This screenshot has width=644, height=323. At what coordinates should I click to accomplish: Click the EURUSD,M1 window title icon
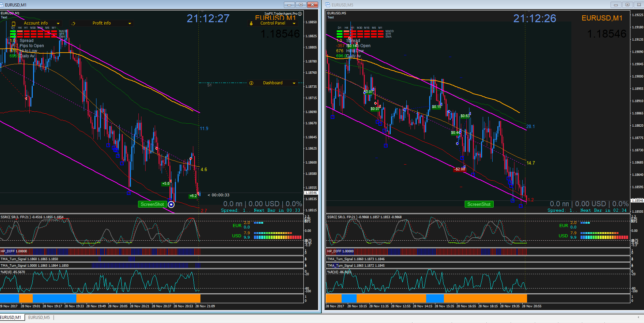2,5
